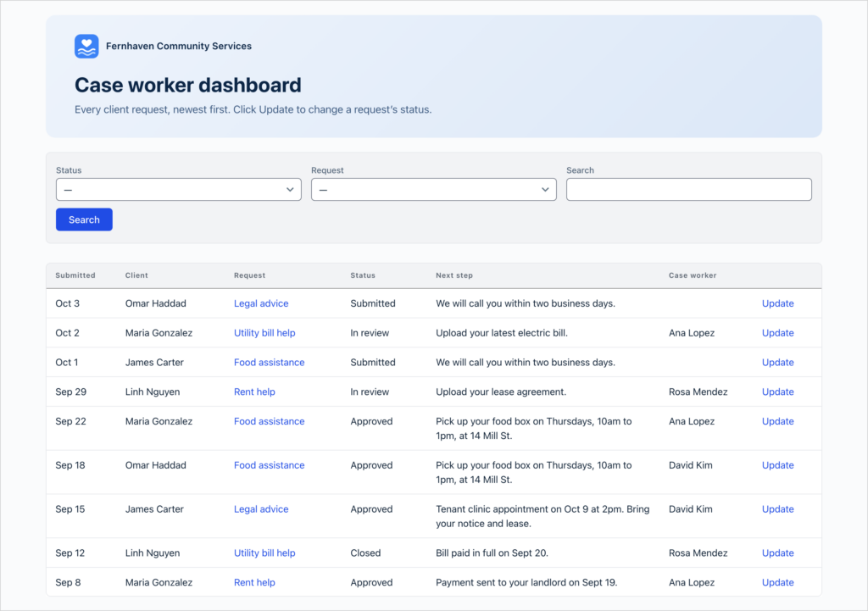The image size is (868, 611).
Task: Update the Oct 2 Maria Gonzalez request
Action: point(777,333)
